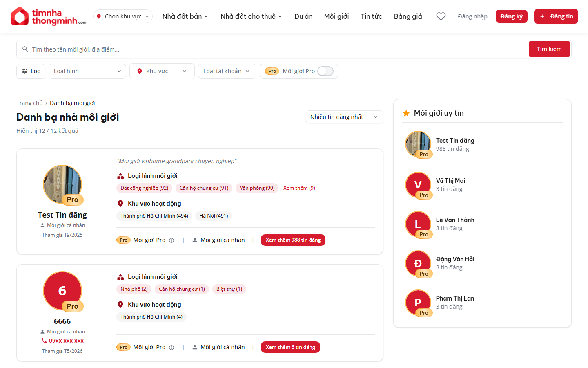Viewport: 588px width, 368px height.
Task: Open the 6666 broker name link
Action: [x=62, y=321]
